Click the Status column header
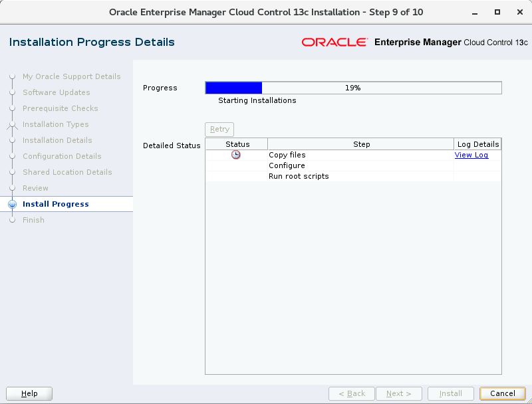Image resolution: width=532 pixels, height=404 pixels. [237, 144]
